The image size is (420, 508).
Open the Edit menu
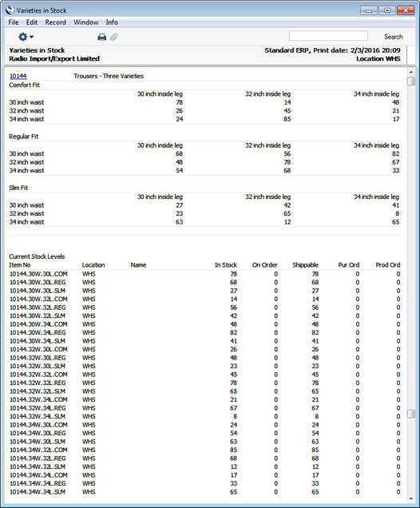point(32,22)
